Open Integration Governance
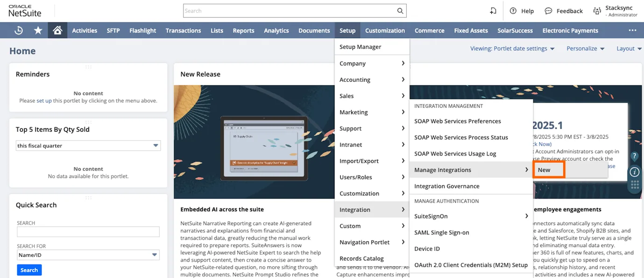This screenshot has height=278, width=644. pos(471,186)
